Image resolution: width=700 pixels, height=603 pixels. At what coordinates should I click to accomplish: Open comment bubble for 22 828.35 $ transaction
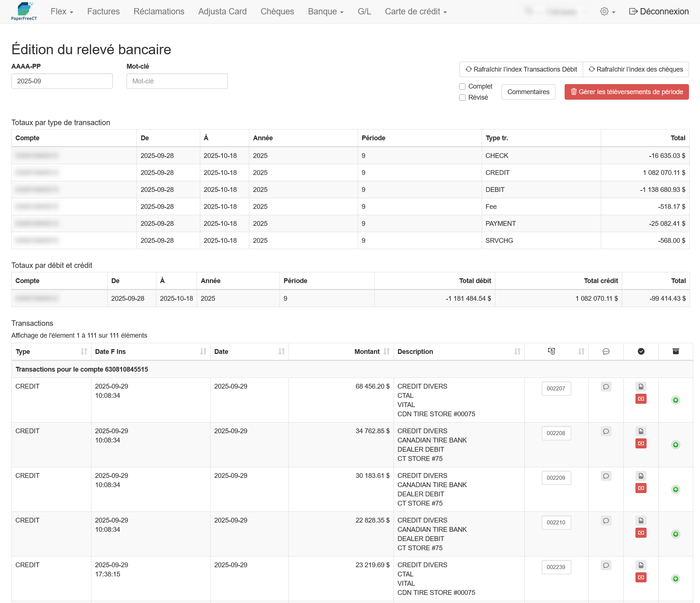tap(606, 521)
